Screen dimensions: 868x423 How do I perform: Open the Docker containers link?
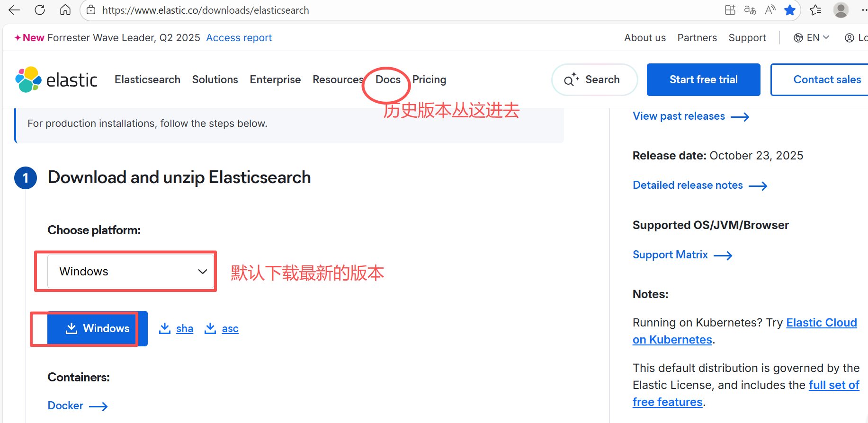pyautogui.click(x=78, y=406)
